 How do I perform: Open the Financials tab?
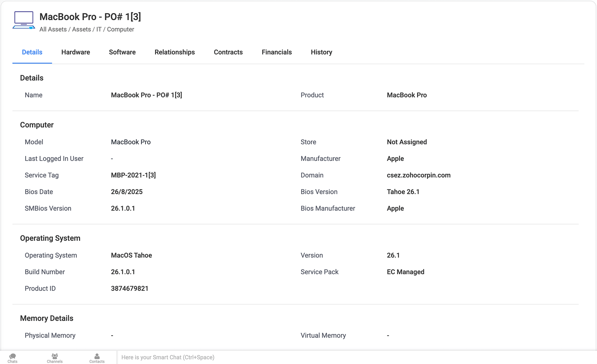276,52
